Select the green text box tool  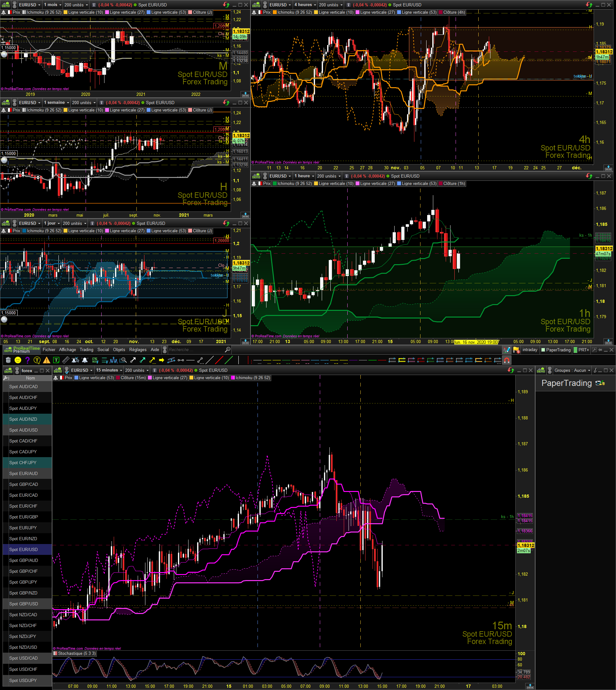click(x=56, y=360)
